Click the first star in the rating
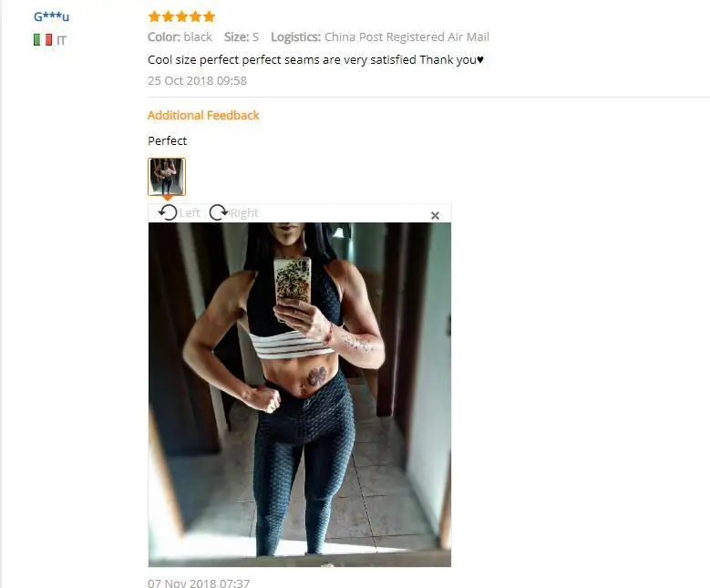The image size is (710, 588). coord(154,16)
